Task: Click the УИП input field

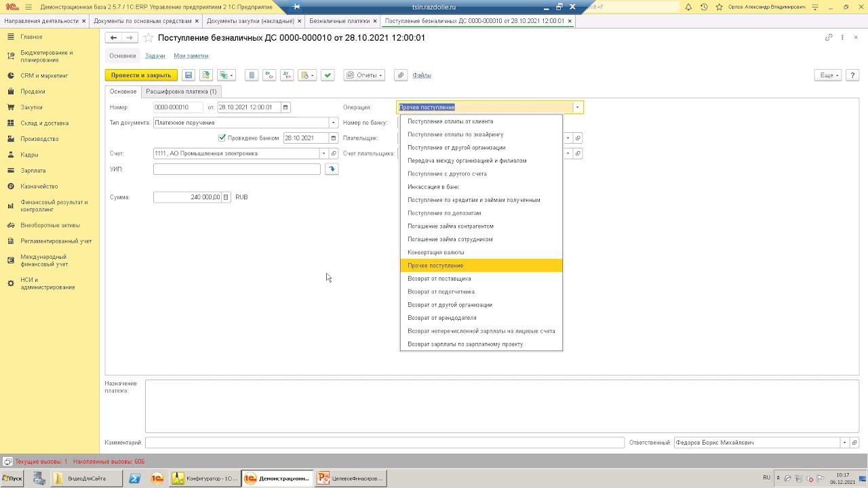Action: point(237,169)
